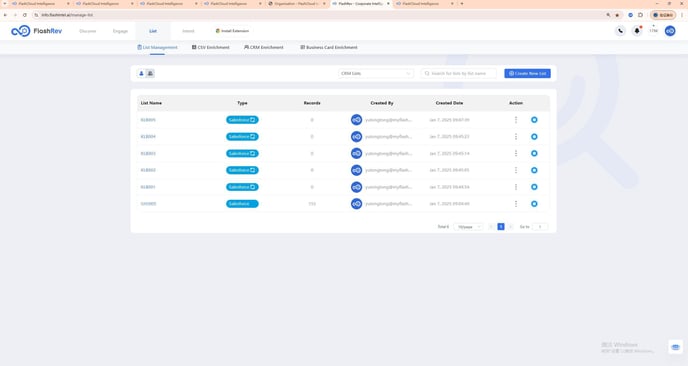Screen dimensions: 688x366
Task: Go to the Engage menu
Action: [x=120, y=31]
